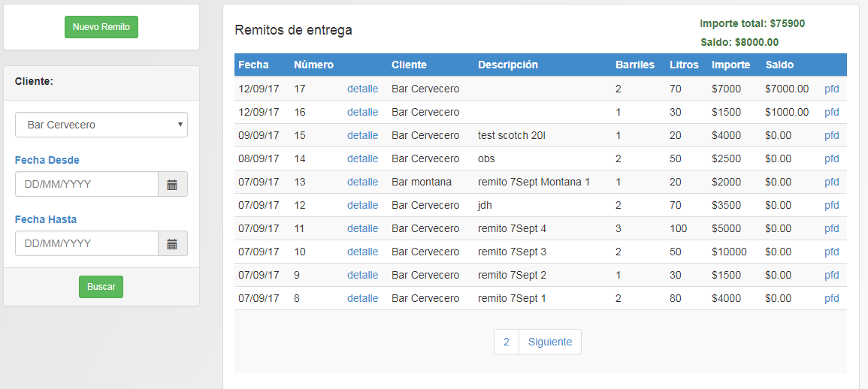Image resolution: width=868 pixels, height=389 pixels.
Task: Download pfd for remito number 15
Action: coord(831,135)
